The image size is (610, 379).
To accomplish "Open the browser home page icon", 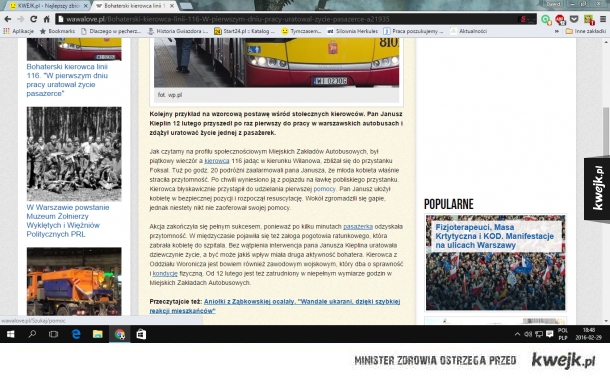I will tap(46, 19).
